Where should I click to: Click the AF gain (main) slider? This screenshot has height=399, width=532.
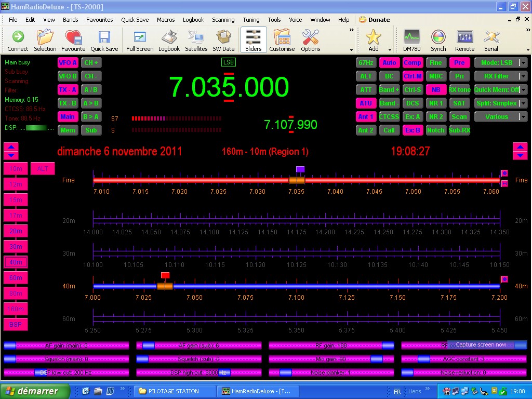(66, 345)
